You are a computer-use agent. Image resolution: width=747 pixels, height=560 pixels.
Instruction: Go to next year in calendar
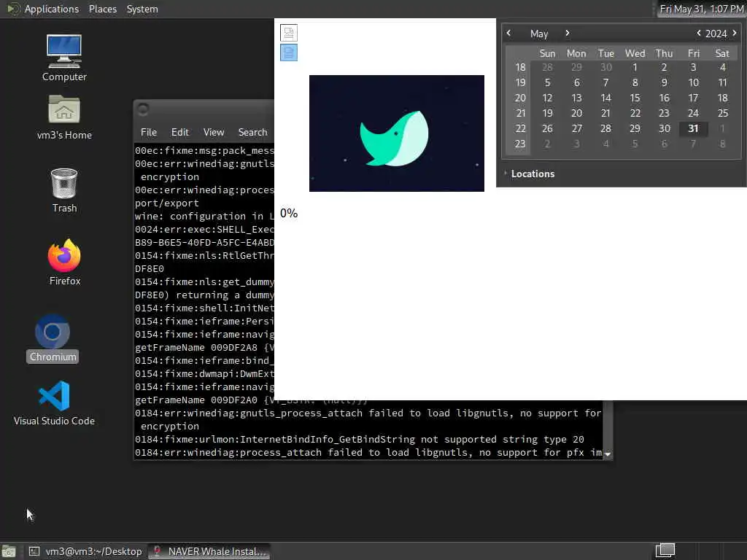coord(735,33)
